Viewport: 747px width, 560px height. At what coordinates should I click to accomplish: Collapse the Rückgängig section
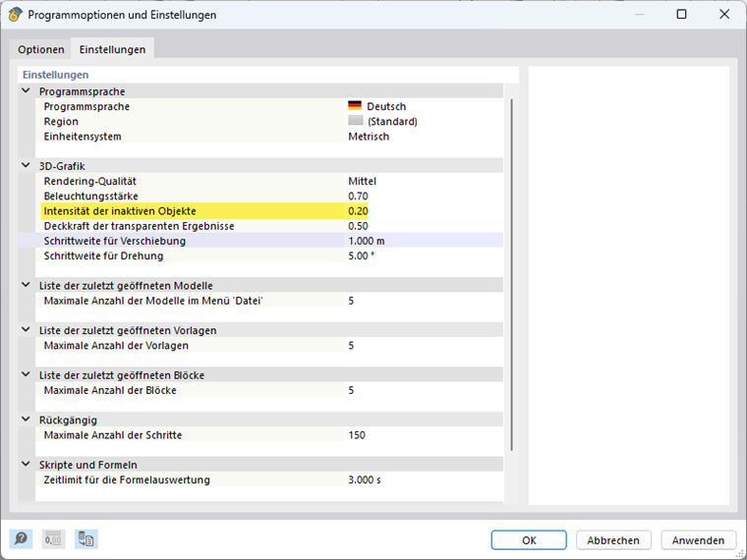tap(27, 420)
